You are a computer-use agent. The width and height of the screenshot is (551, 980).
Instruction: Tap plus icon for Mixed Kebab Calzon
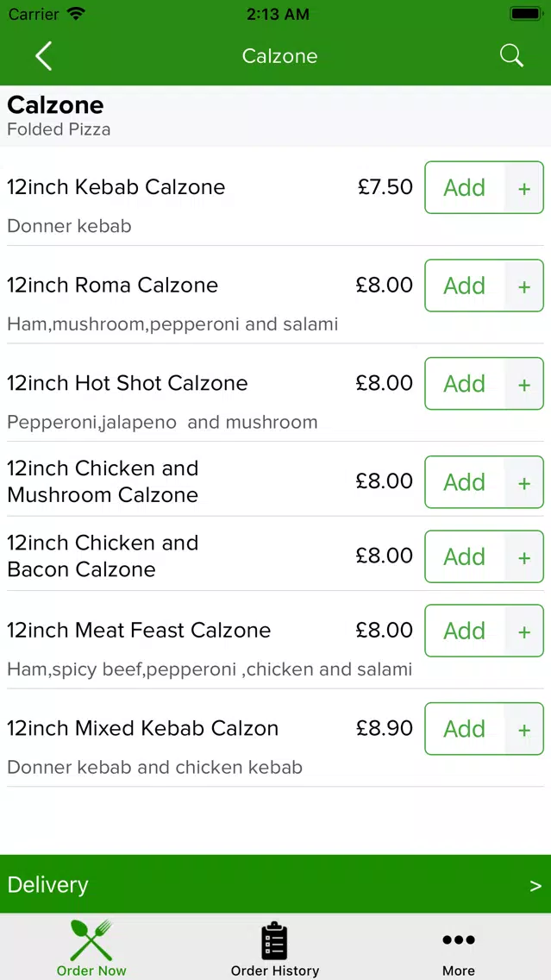tap(524, 729)
